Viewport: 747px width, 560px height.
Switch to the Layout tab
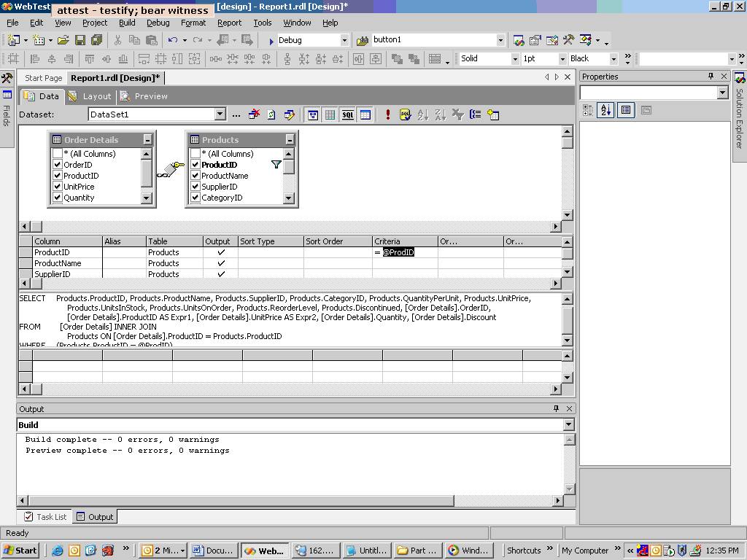point(90,96)
